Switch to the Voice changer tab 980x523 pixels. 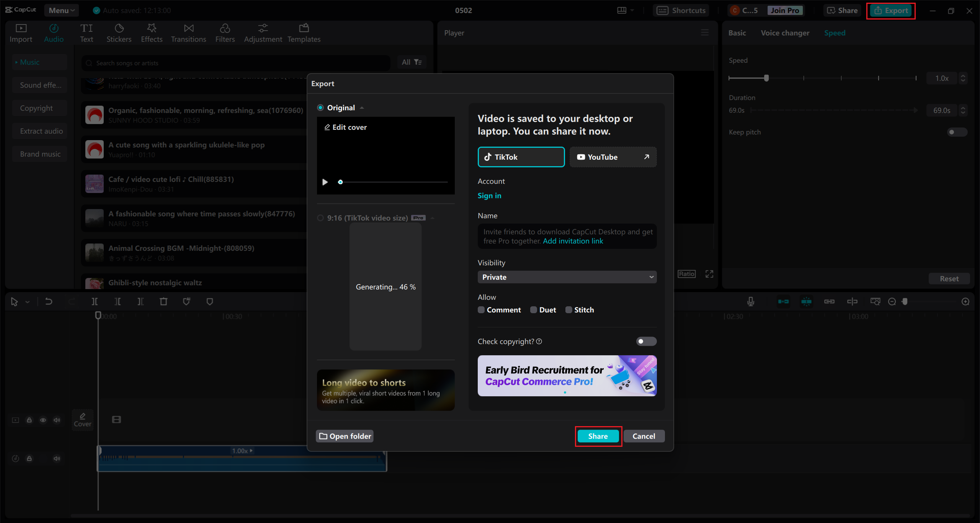coord(785,33)
